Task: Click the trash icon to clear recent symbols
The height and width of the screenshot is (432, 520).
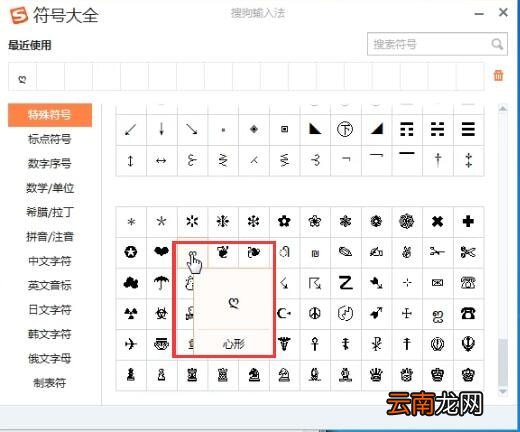Action: click(498, 76)
